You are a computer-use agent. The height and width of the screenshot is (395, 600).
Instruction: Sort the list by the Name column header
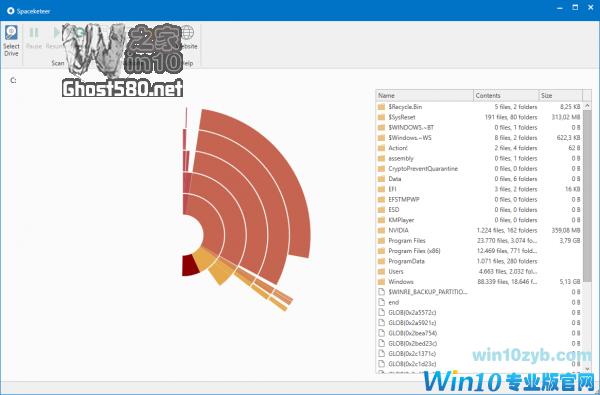point(424,95)
